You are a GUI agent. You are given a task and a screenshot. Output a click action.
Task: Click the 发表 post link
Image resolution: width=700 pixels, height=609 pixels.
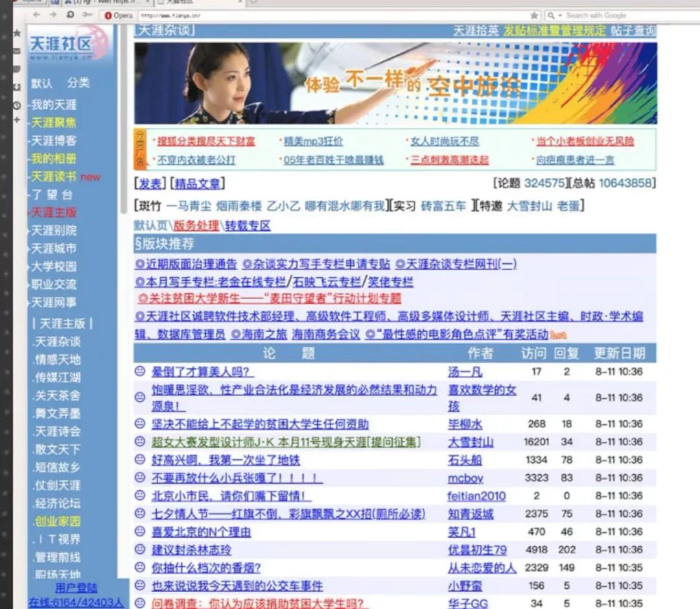(x=150, y=184)
